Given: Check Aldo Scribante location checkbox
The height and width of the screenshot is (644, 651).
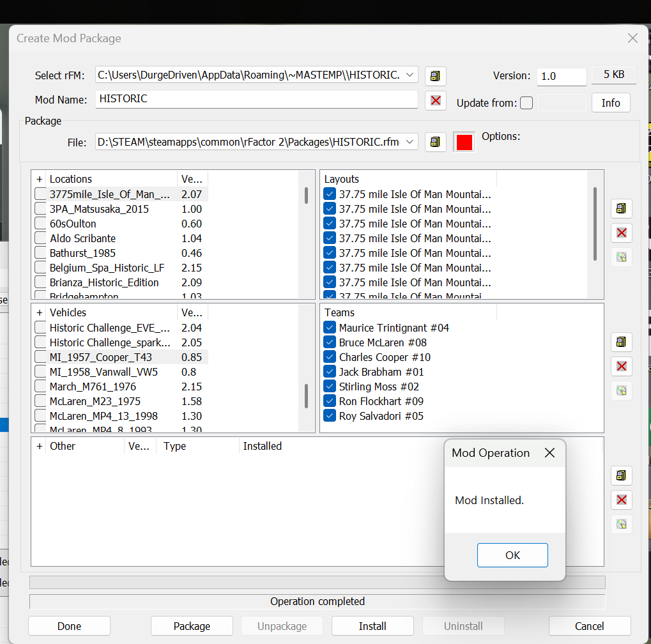Looking at the screenshot, I should click(x=40, y=238).
